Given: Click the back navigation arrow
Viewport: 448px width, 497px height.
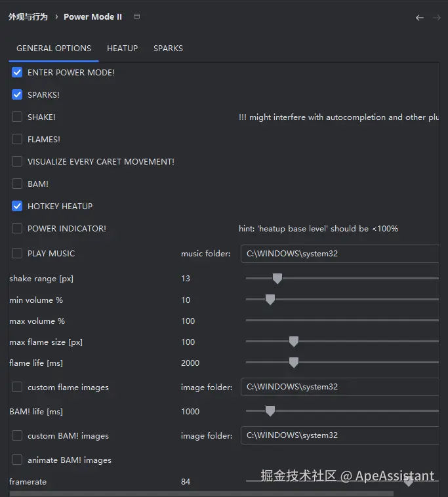Looking at the screenshot, I should [420, 18].
